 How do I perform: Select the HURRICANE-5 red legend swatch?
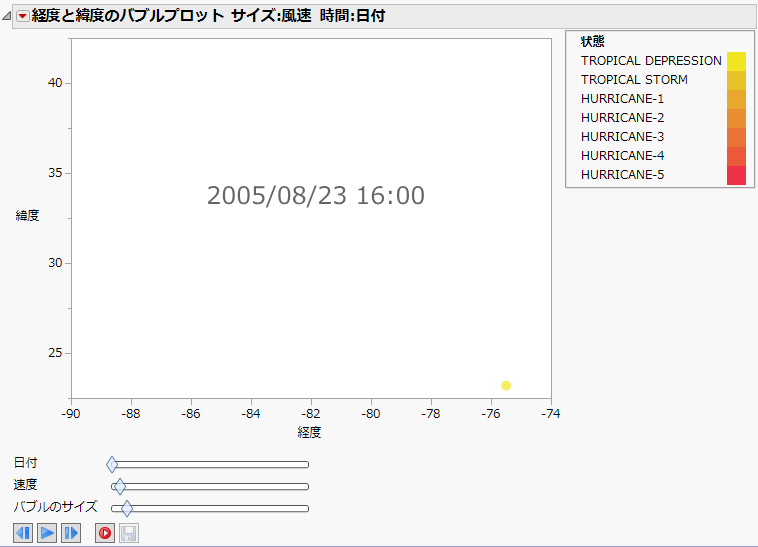tap(736, 175)
